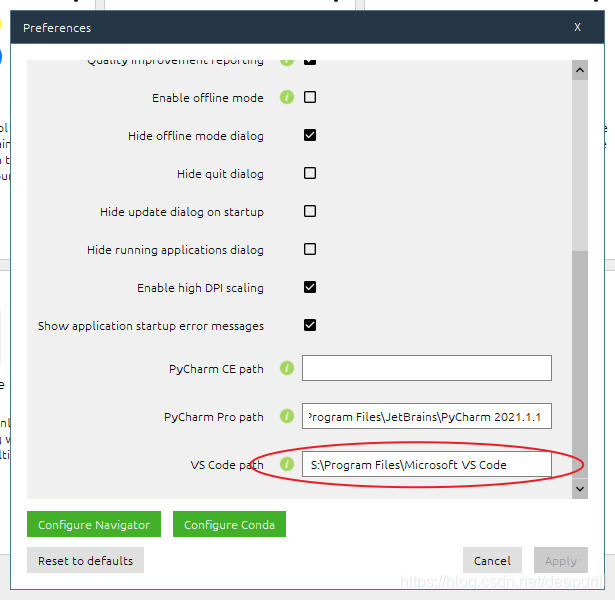Uncheck Hide offline mode dialog checkbox
The height and width of the screenshot is (600, 615).
[x=310, y=135]
